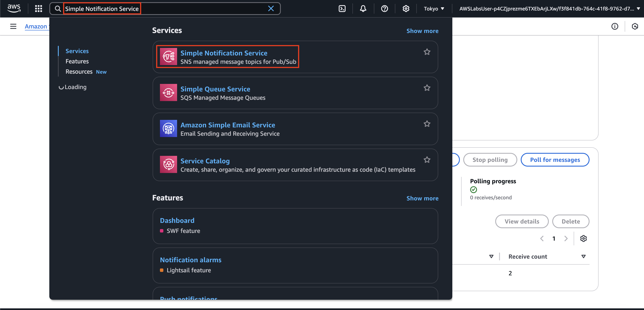Open the notifications bell
The image size is (644, 310).
click(363, 9)
